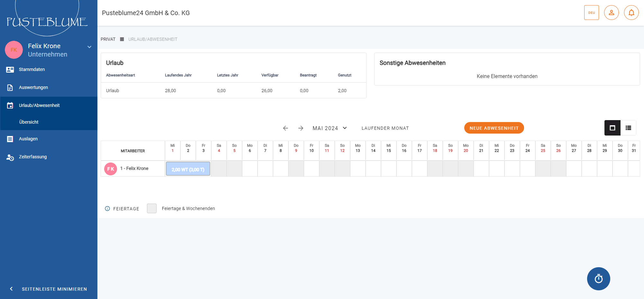Open the user profile icon

[x=611, y=13]
